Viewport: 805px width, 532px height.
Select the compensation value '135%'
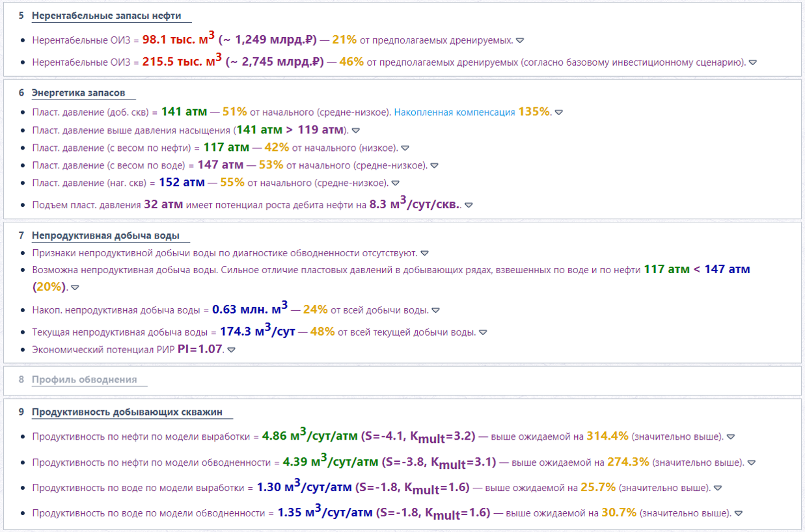(534, 112)
